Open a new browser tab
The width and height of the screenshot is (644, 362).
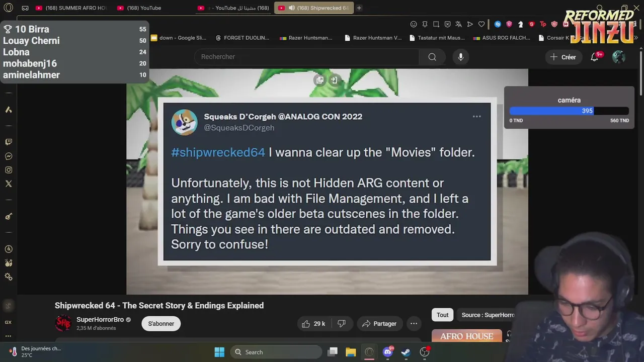[x=359, y=8]
